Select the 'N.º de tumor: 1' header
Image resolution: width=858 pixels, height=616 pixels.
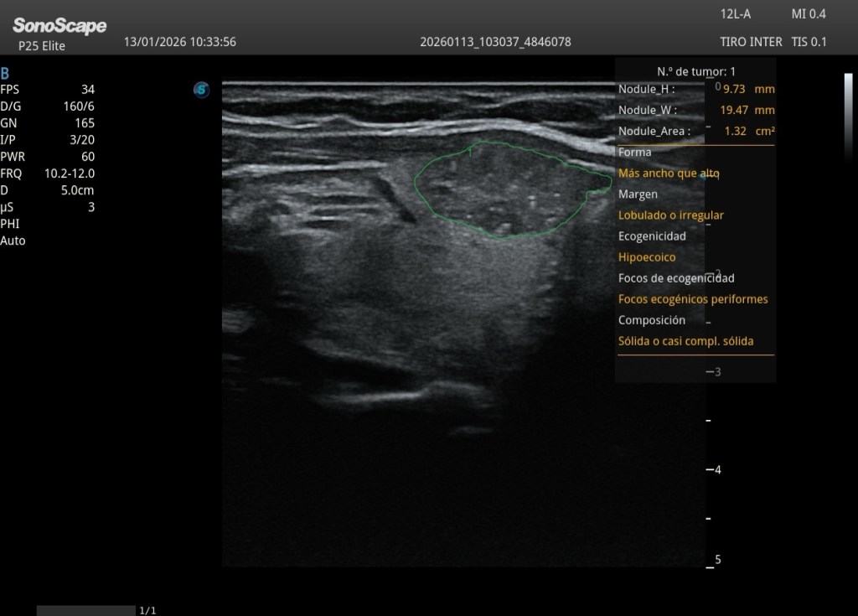point(696,71)
